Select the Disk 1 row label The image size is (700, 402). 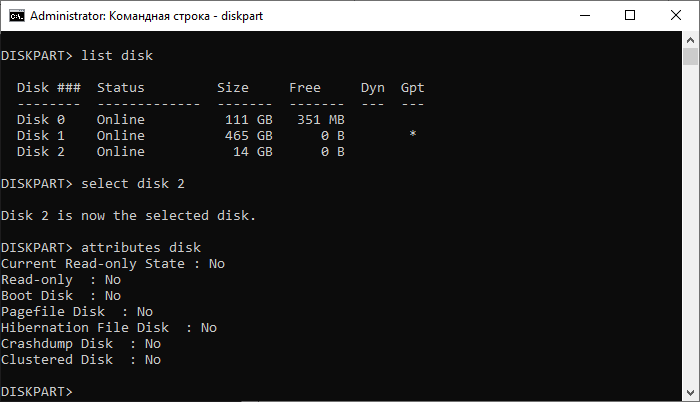[x=41, y=135]
